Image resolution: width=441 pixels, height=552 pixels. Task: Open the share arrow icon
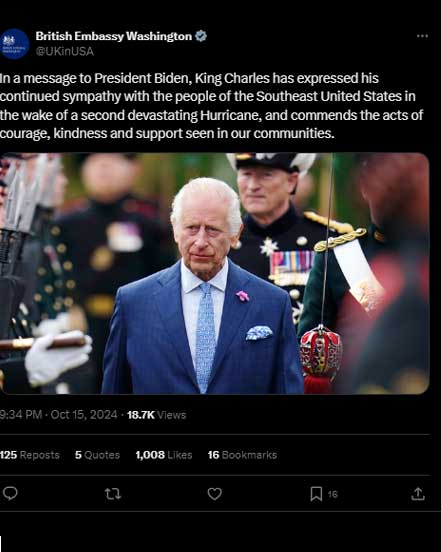click(418, 494)
